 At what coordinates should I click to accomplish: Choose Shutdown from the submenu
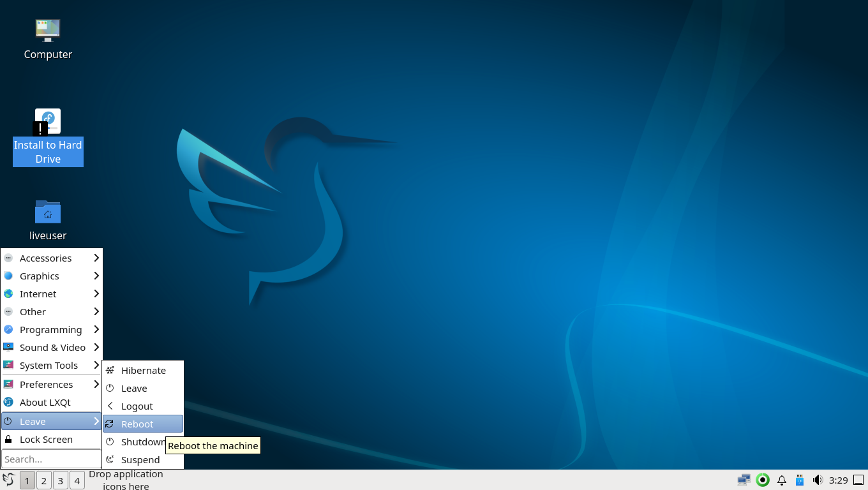click(x=143, y=442)
